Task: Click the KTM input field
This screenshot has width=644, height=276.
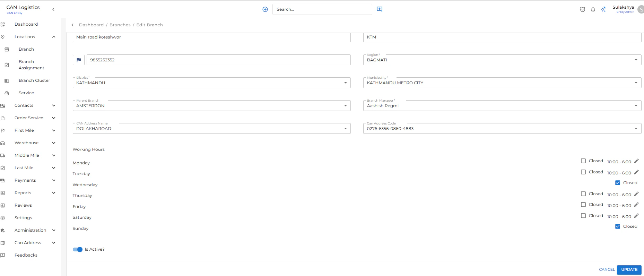Action: (x=502, y=37)
